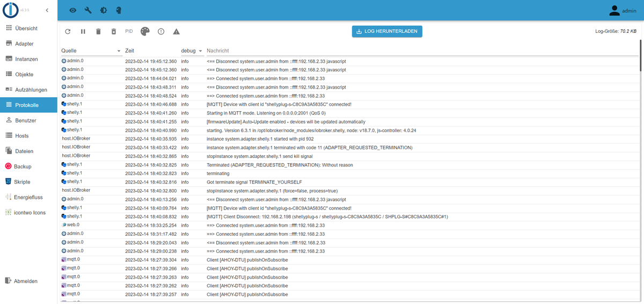The height and width of the screenshot is (304, 644).
Task: Click the Energiefluss icon
Action: pos(9,197)
